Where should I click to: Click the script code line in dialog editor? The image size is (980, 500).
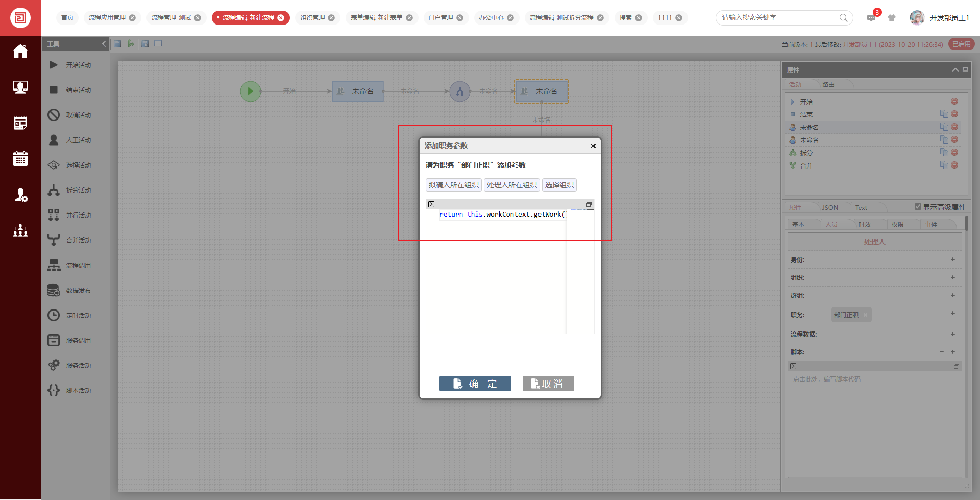(503, 215)
